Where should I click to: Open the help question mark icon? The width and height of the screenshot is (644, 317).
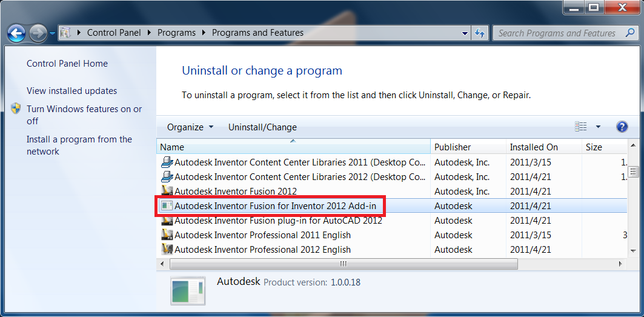point(622,127)
